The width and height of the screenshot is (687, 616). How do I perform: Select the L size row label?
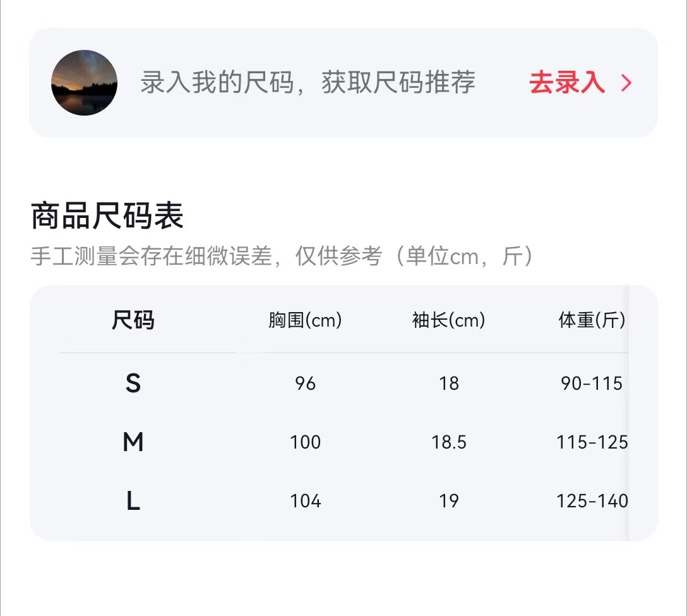133,501
